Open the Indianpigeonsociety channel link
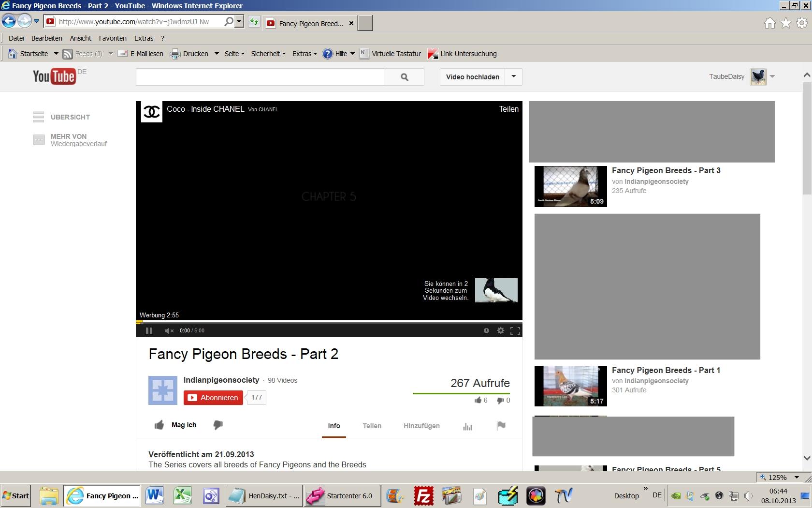This screenshot has height=508, width=812. pos(221,380)
